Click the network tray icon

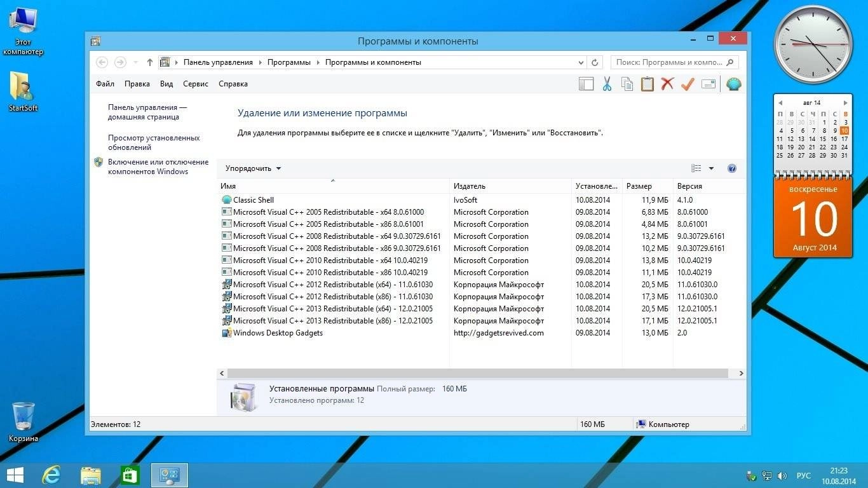tap(767, 475)
